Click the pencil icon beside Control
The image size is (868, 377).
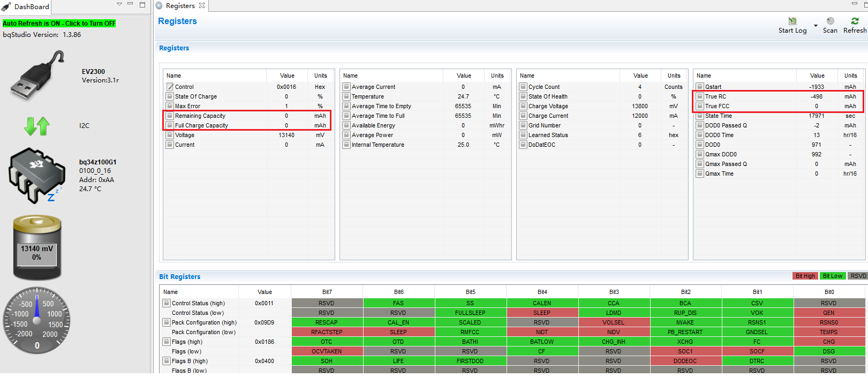170,87
